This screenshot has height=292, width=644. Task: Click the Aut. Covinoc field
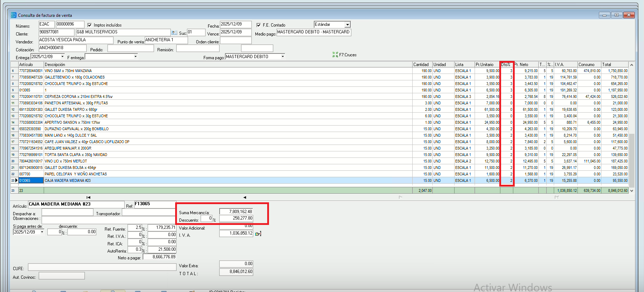coord(62,275)
